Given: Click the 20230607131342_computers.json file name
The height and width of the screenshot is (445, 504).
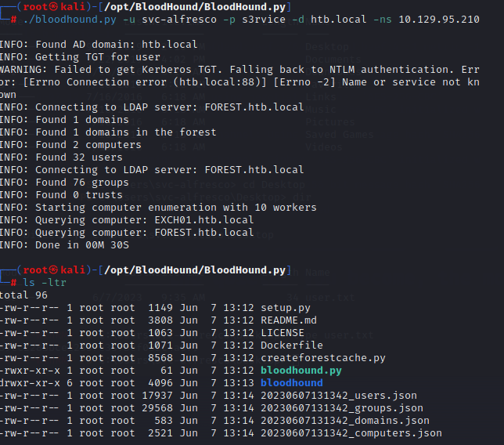Looking at the screenshot, I should pos(351,433).
